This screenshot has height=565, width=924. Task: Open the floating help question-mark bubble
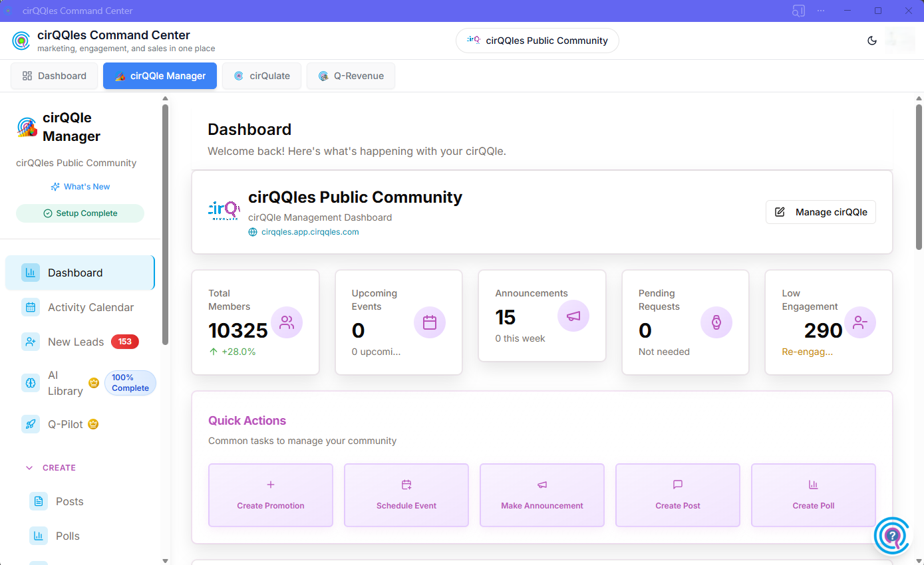pos(892,536)
